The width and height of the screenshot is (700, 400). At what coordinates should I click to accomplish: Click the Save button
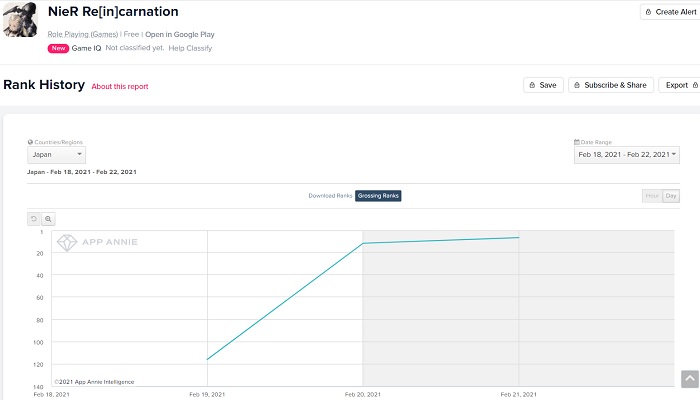[x=543, y=85]
